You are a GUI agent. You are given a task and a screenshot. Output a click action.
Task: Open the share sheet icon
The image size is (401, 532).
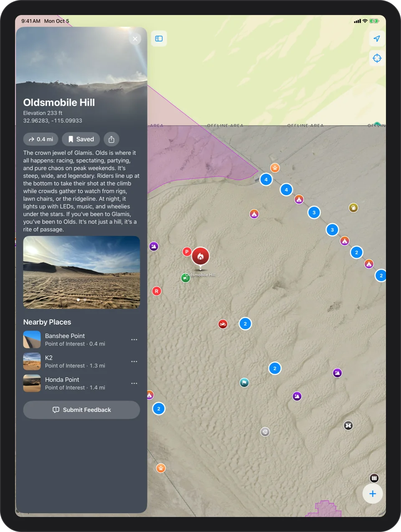click(112, 139)
